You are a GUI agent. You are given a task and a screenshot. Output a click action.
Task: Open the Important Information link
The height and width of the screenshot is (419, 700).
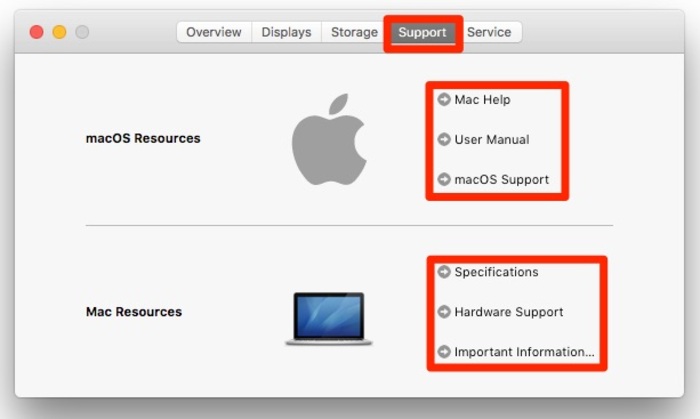(524, 352)
